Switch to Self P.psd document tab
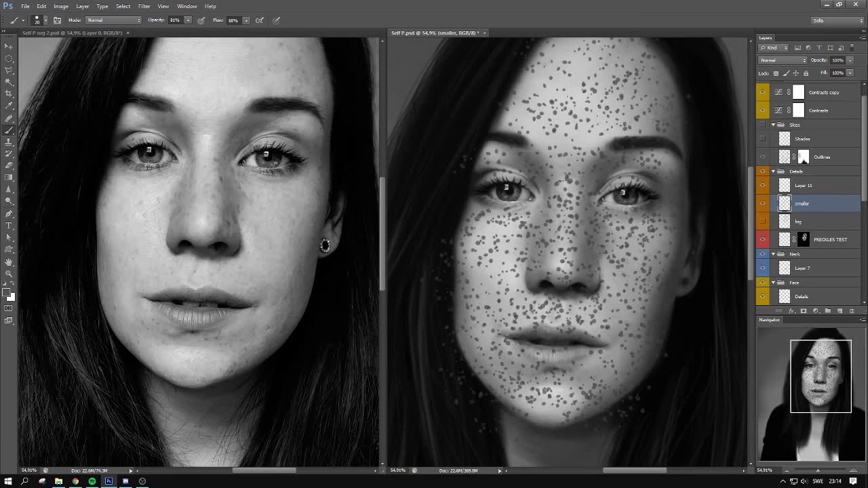Screen dimensions: 868x488 [434, 33]
